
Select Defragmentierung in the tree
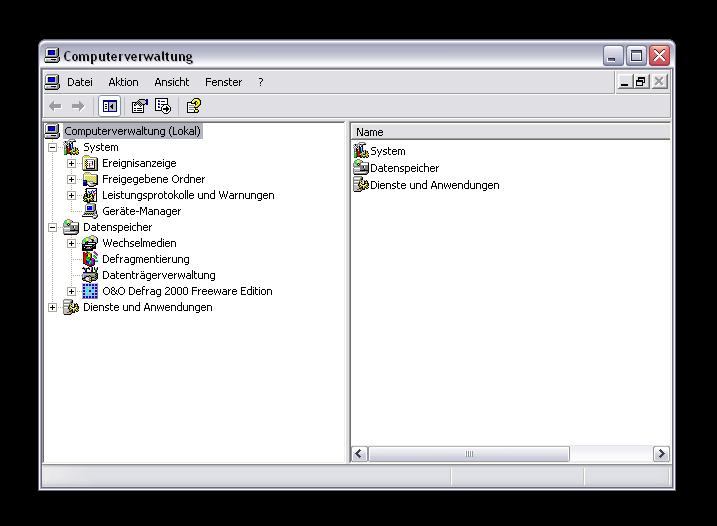145,259
